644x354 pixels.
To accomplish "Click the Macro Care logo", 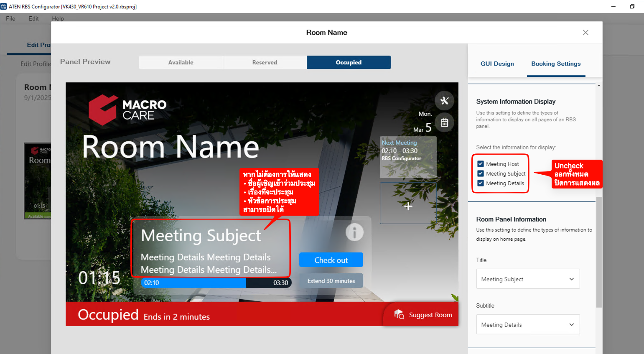I will 127,110.
